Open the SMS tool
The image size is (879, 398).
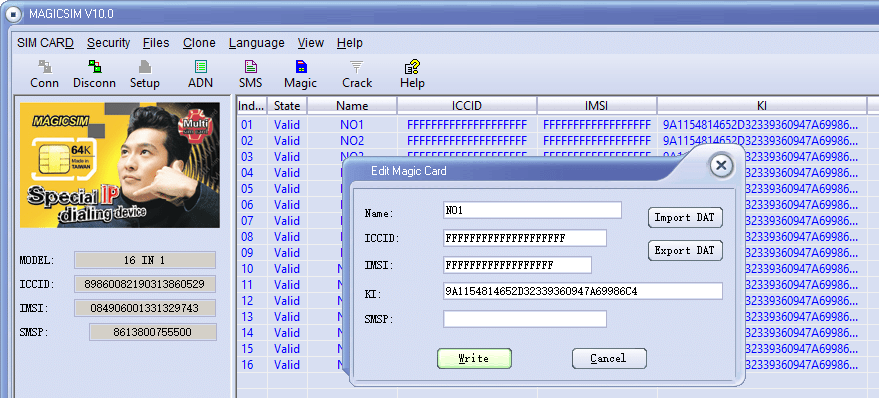pos(251,75)
